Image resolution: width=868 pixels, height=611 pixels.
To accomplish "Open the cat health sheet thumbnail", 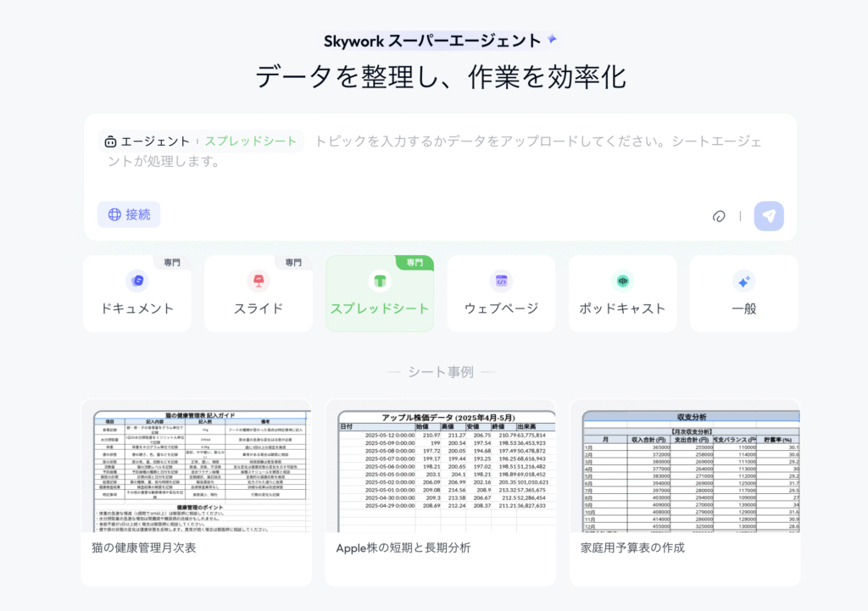I will [x=202, y=471].
